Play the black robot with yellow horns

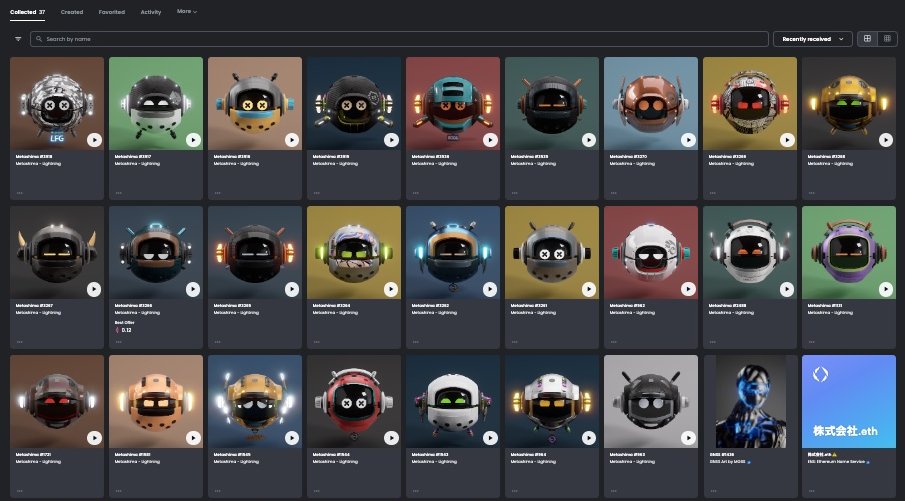pos(94,289)
